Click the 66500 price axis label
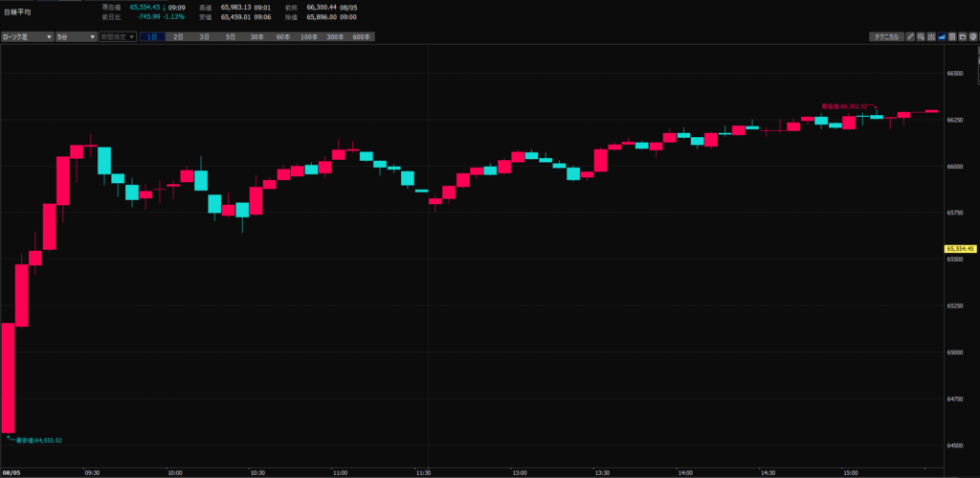This screenshot has width=980, height=478. (x=954, y=73)
